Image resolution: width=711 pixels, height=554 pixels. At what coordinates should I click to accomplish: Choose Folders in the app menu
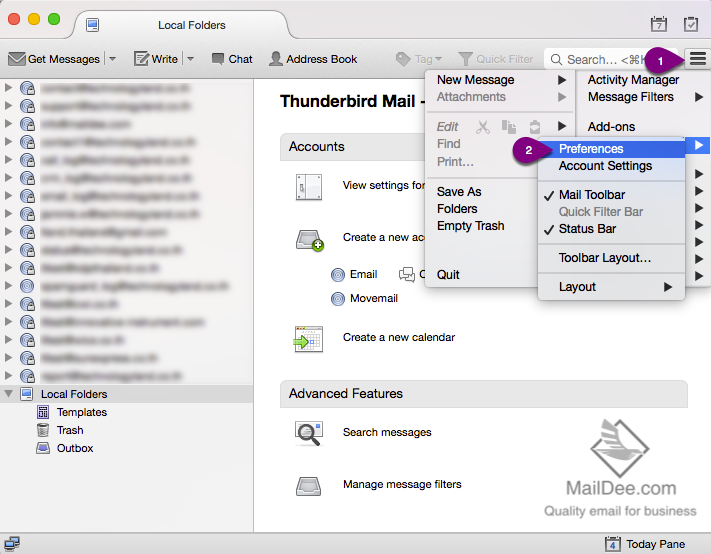[457, 209]
